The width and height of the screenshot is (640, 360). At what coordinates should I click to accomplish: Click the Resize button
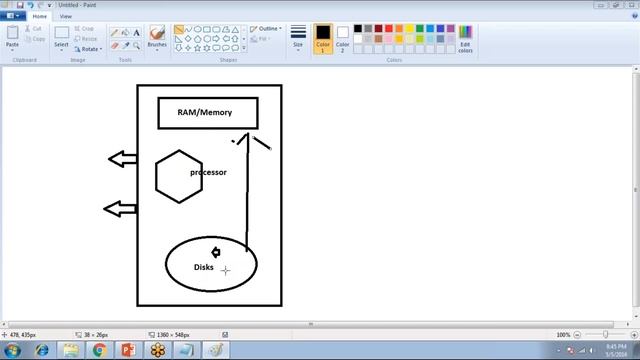point(86,39)
